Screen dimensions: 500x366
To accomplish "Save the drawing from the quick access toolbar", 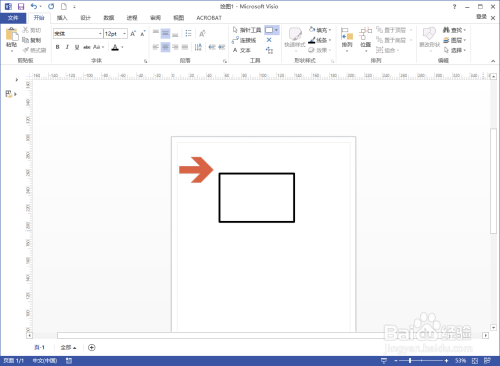I will 21,6.
